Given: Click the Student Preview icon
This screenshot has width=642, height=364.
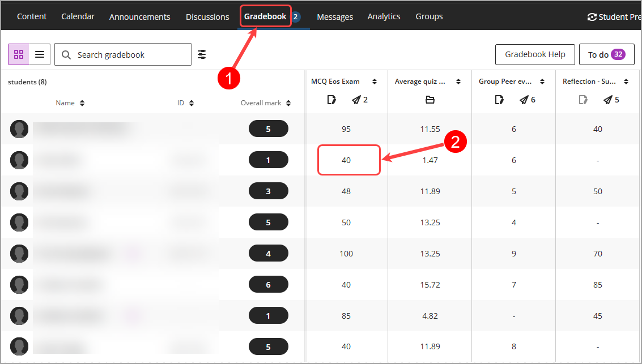Looking at the screenshot, I should tap(592, 17).
